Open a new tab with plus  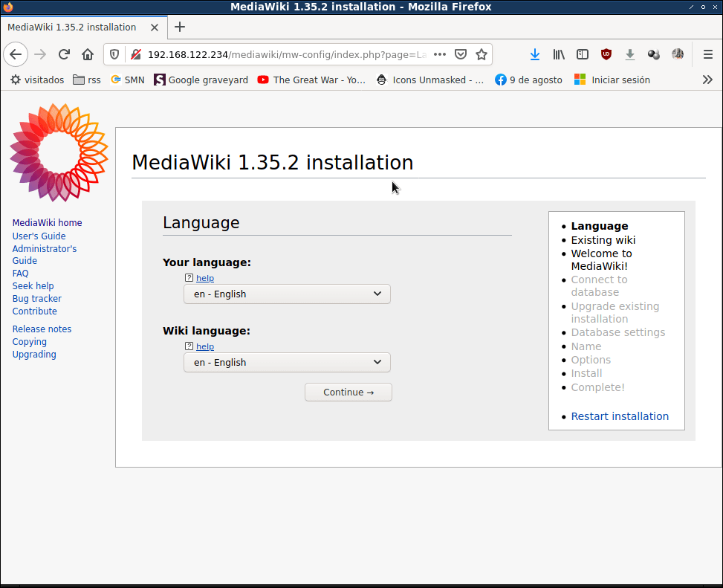click(180, 28)
